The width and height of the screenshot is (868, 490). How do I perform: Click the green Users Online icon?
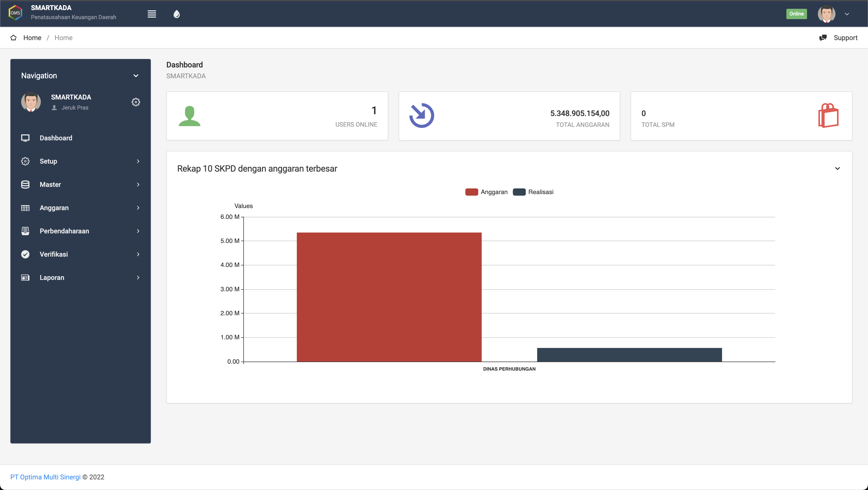point(189,116)
